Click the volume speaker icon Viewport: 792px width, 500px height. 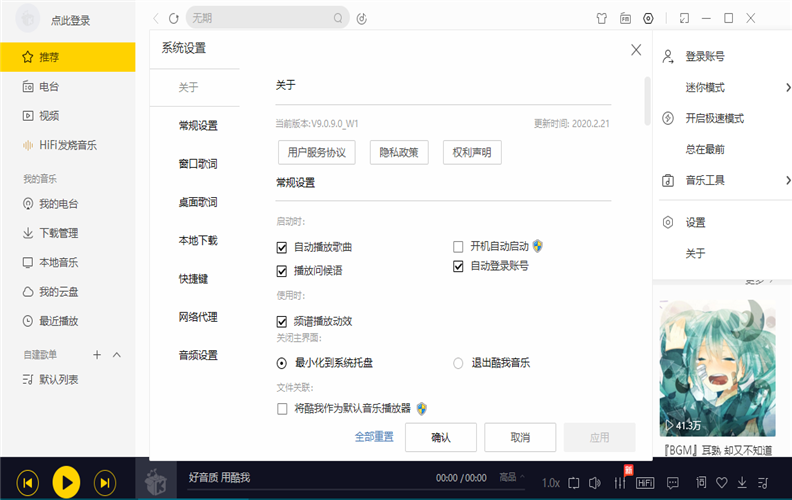[x=596, y=483]
